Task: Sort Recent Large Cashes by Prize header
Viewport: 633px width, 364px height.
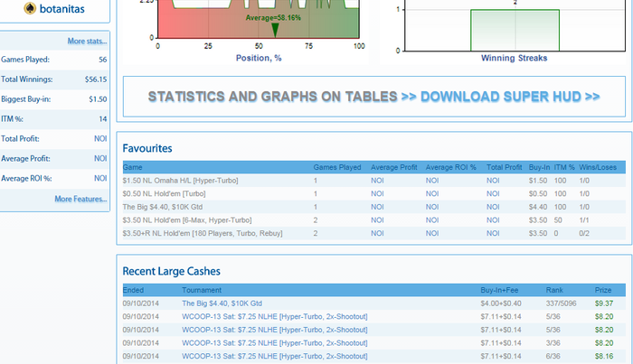Action: pos(603,290)
